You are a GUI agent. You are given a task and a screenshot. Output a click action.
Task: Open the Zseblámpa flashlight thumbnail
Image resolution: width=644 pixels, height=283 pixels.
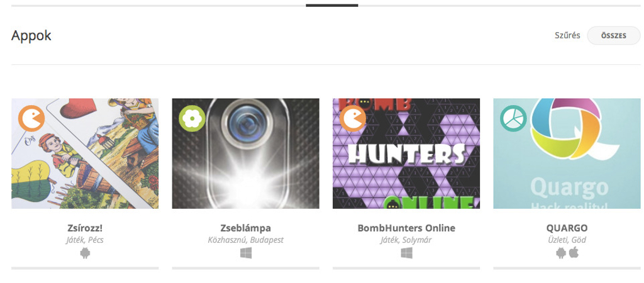pyautogui.click(x=246, y=153)
